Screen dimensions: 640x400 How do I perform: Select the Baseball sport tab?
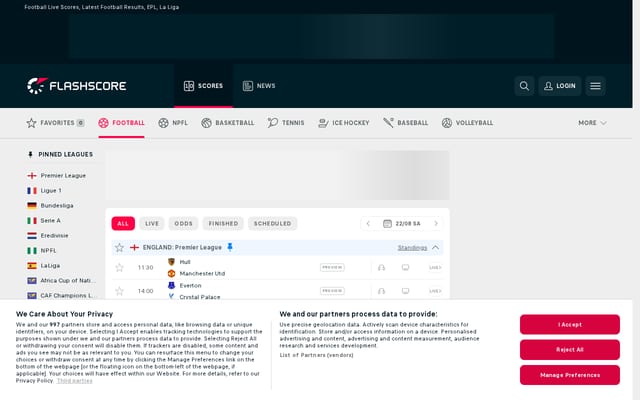(x=405, y=123)
